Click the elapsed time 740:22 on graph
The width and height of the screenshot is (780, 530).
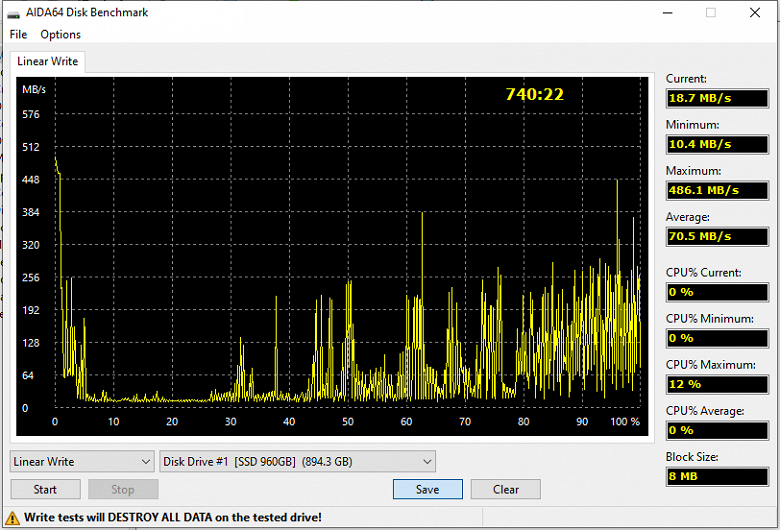[535, 94]
